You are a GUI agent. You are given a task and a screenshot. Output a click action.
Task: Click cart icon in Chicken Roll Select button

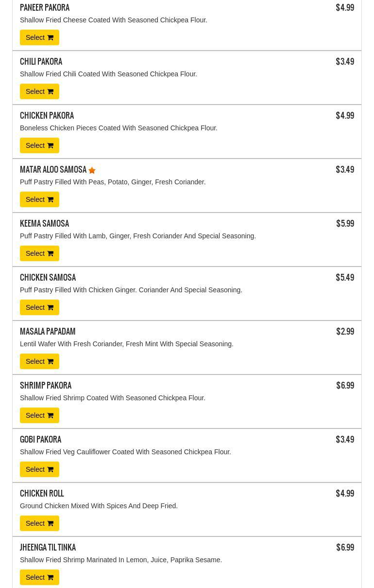point(50,523)
